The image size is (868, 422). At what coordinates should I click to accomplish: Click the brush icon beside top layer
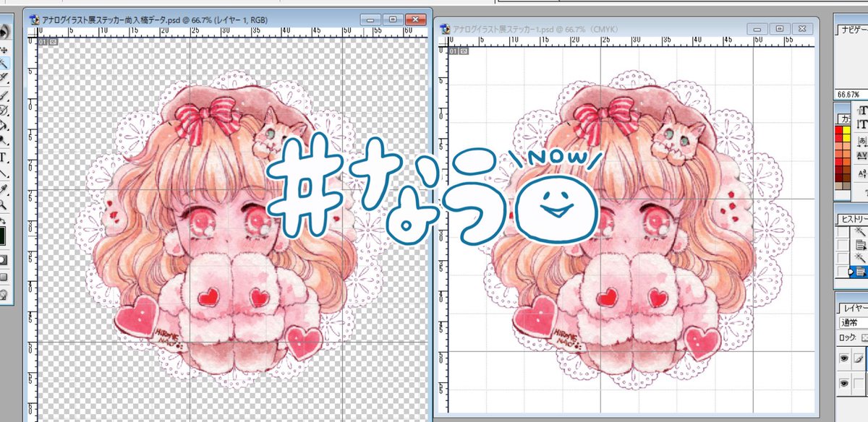859,358
